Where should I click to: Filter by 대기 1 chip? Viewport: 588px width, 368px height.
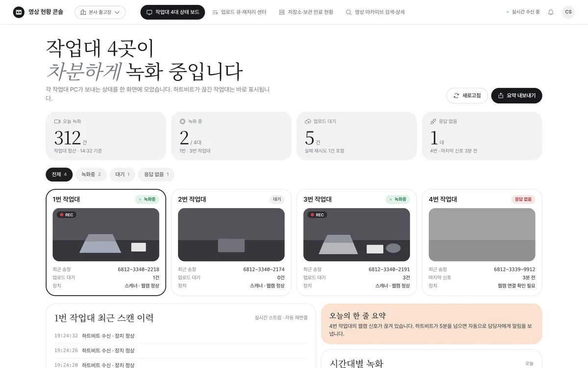(x=122, y=174)
